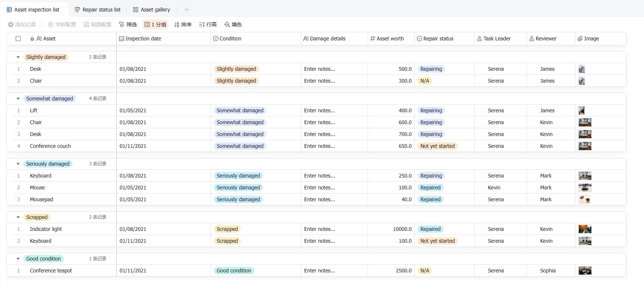Screen dimensions: 644x308
Task: Click asset worth 40.0 cell
Action: 391,199
